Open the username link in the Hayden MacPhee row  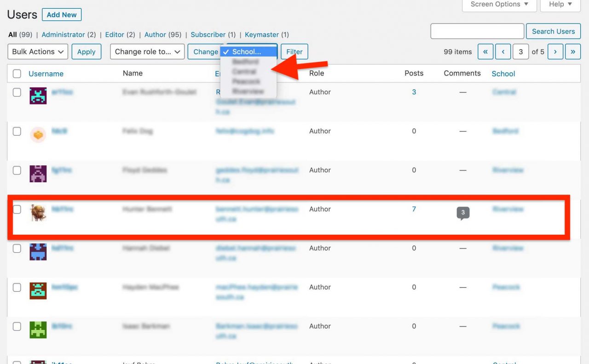[64, 287]
